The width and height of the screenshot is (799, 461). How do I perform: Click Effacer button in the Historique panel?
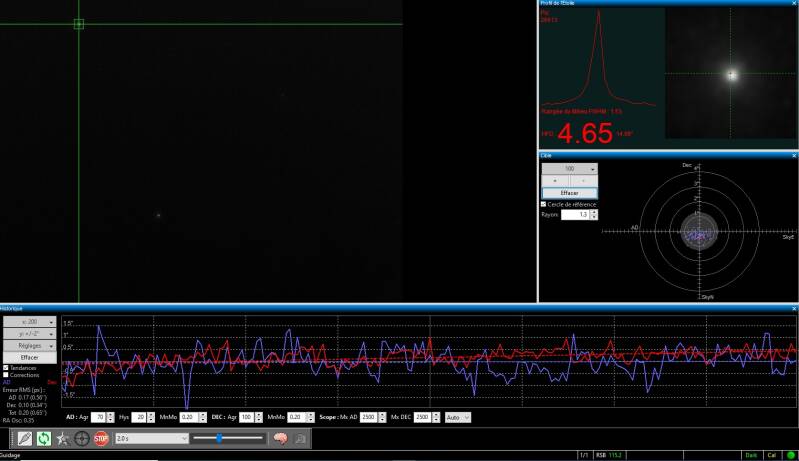(29, 357)
